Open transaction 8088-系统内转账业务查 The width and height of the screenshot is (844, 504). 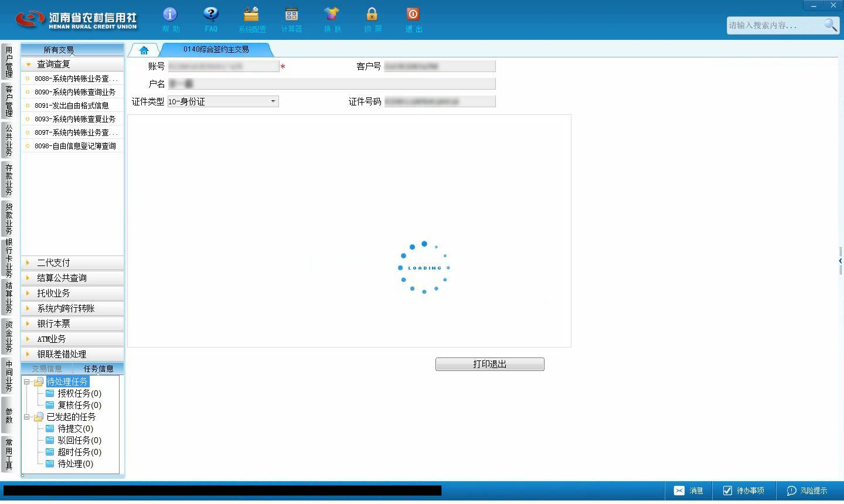click(x=72, y=78)
